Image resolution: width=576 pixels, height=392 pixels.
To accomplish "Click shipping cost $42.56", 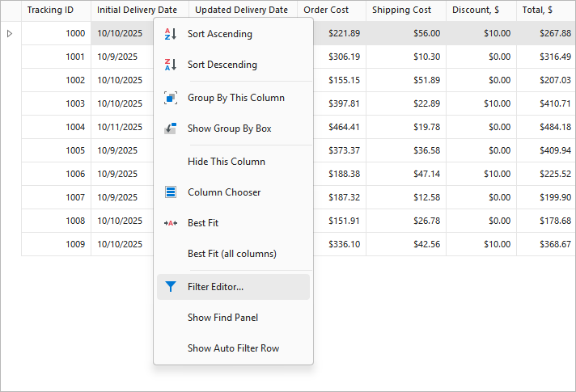I will [x=406, y=244].
